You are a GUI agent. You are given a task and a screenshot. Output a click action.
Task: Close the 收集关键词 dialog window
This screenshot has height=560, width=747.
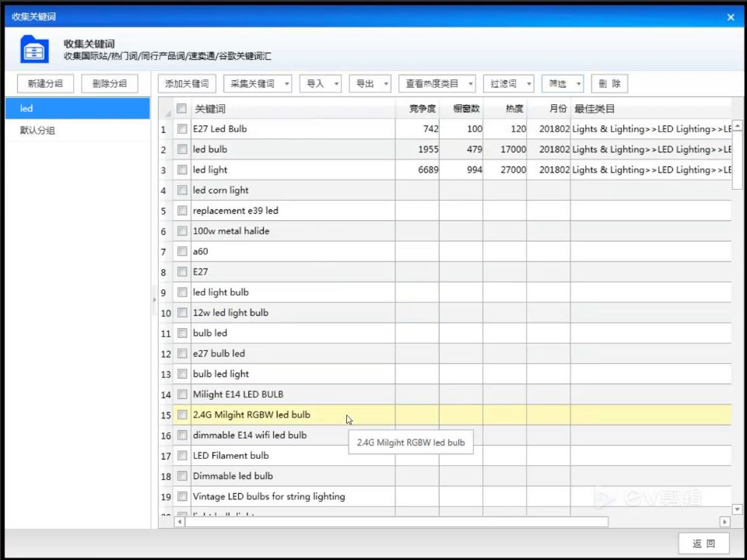point(731,17)
